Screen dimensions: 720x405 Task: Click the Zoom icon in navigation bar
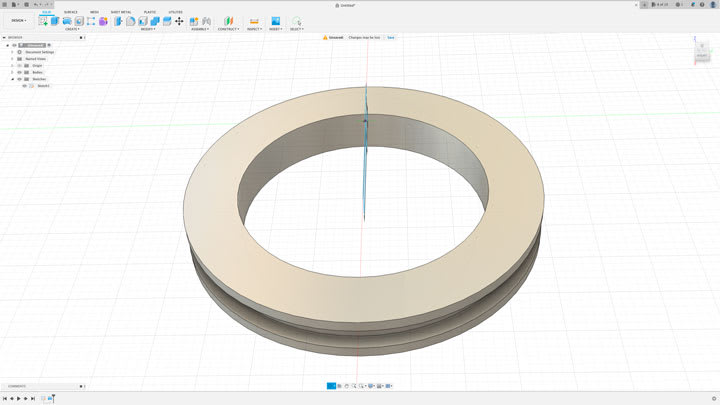pyautogui.click(x=354, y=386)
